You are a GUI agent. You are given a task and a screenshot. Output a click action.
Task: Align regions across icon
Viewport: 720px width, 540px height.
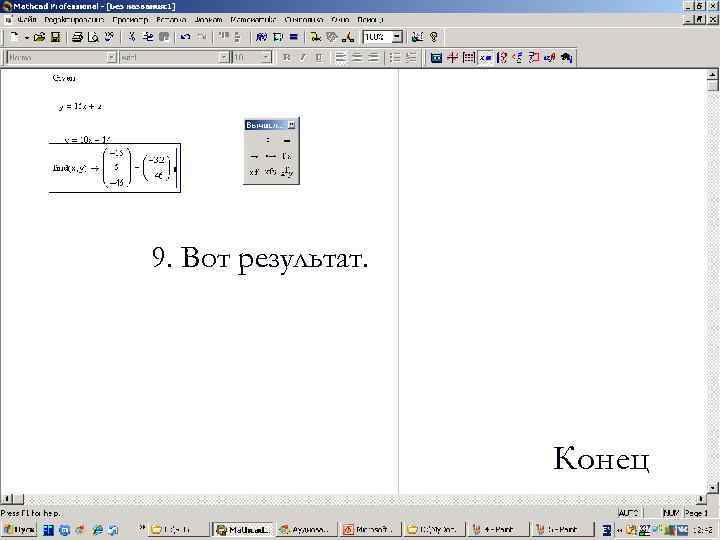tap(223, 37)
